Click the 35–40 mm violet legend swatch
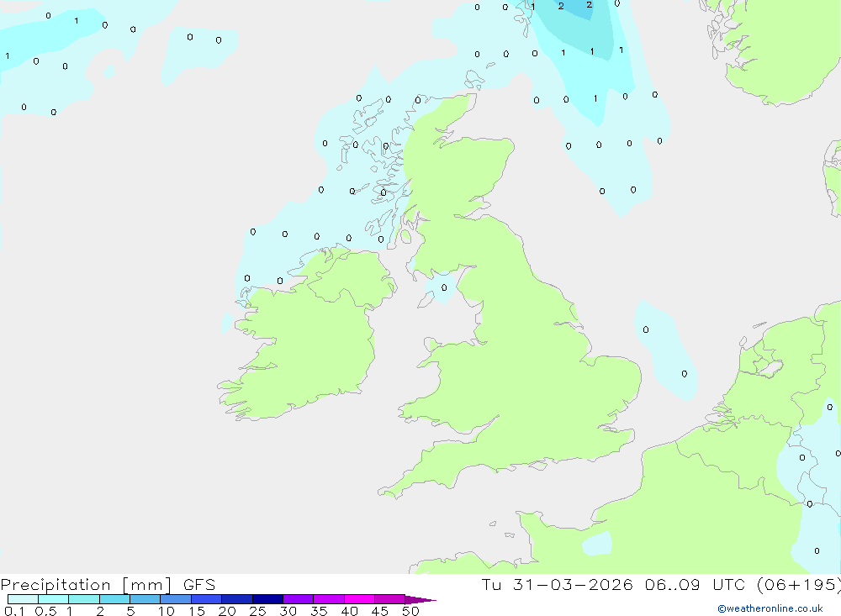Screen dimensions: 841x616 pyautogui.click(x=329, y=599)
